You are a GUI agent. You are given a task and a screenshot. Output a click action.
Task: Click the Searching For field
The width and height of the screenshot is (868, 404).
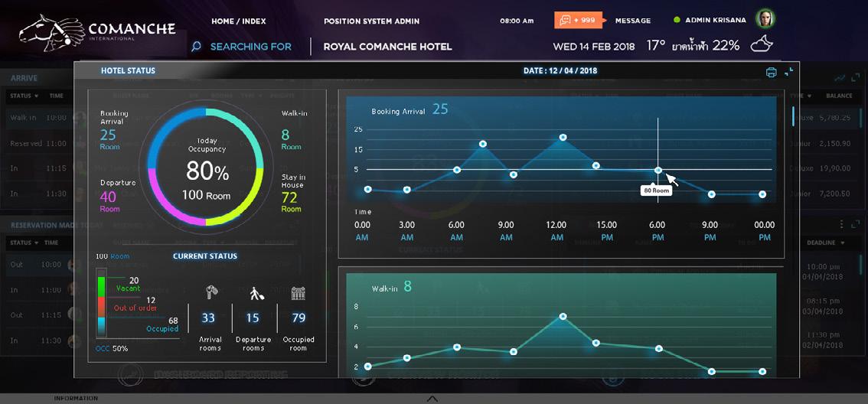click(251, 47)
